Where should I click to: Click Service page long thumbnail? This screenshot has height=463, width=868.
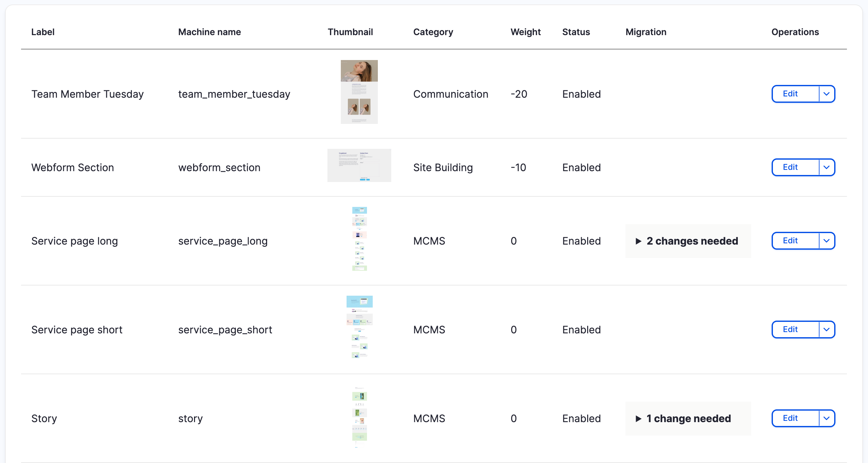coord(360,239)
